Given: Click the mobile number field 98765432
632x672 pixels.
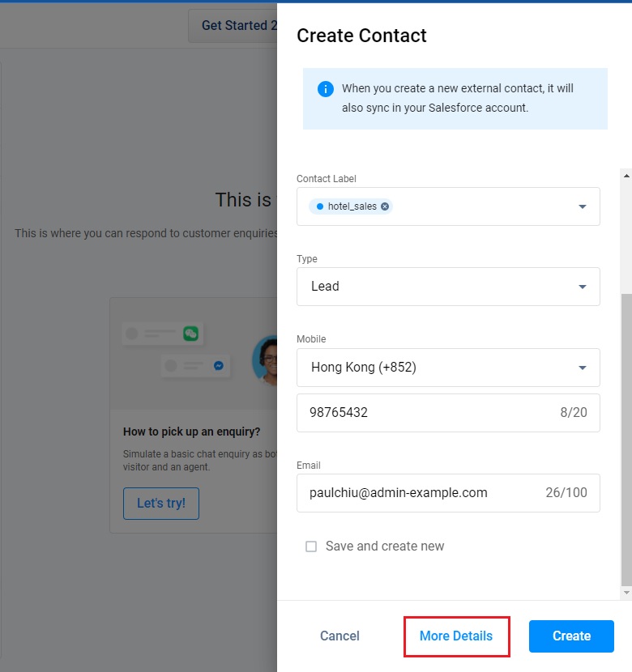Looking at the screenshot, I should pos(429,413).
